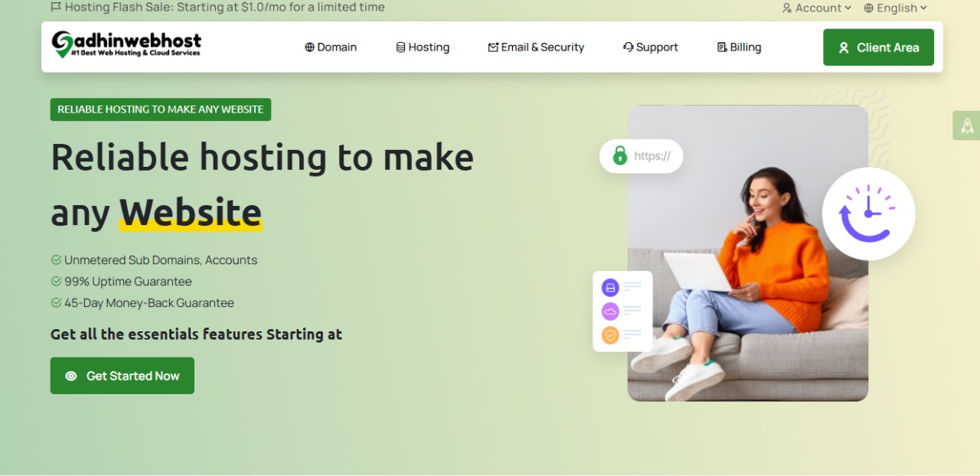Click the green padlock https icon
The width and height of the screenshot is (980, 476).
[x=619, y=156]
